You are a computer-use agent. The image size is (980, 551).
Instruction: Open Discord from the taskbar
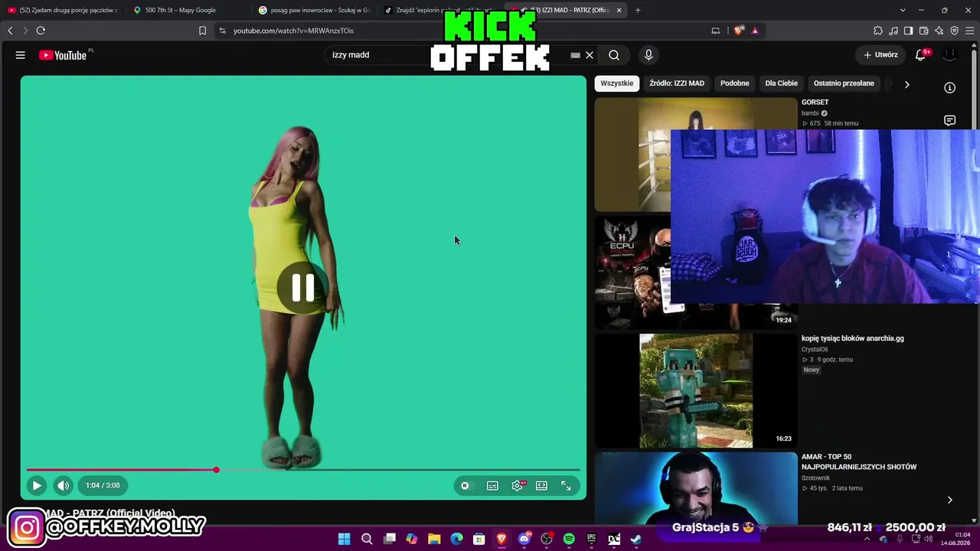524,539
